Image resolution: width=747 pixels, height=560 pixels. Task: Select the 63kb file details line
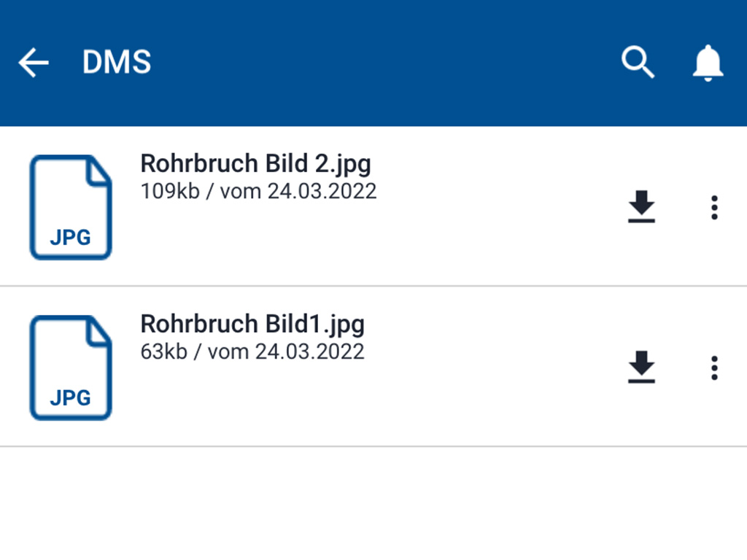pos(252,351)
